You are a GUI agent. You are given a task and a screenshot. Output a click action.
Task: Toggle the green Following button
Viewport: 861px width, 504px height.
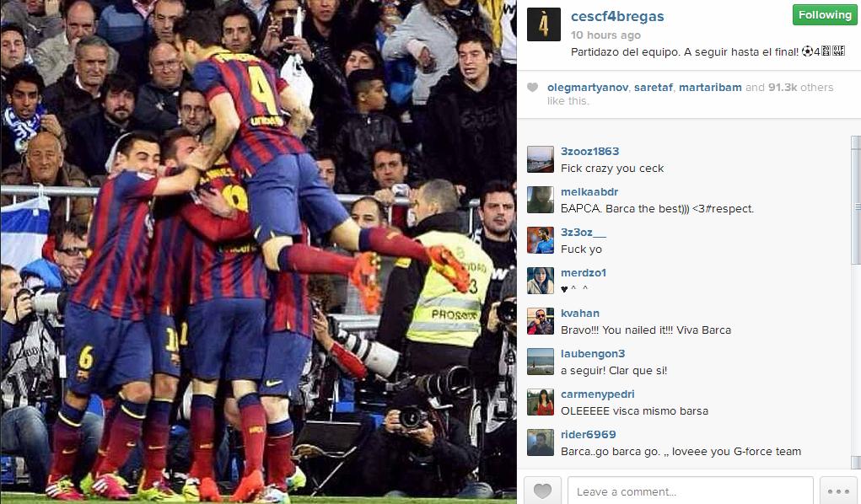[824, 15]
